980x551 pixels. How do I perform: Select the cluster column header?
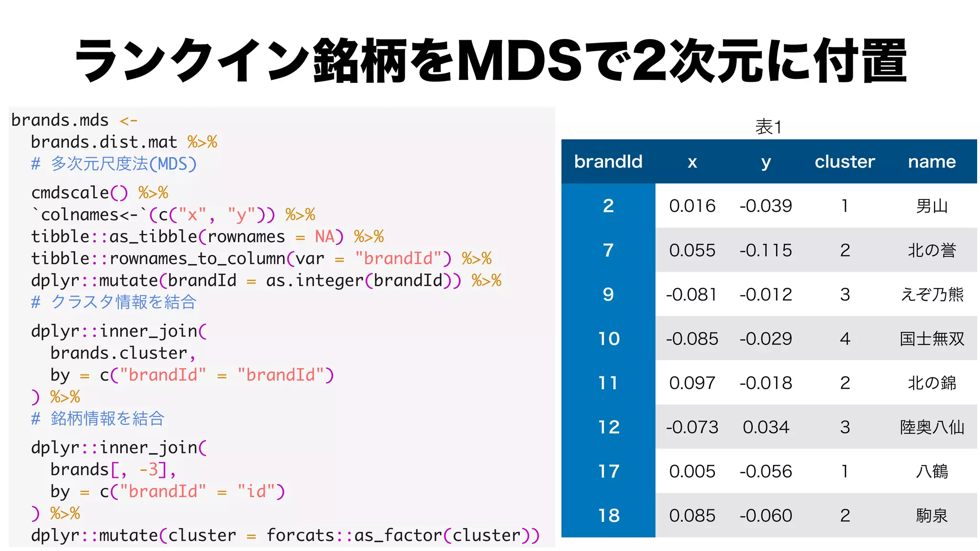click(845, 162)
